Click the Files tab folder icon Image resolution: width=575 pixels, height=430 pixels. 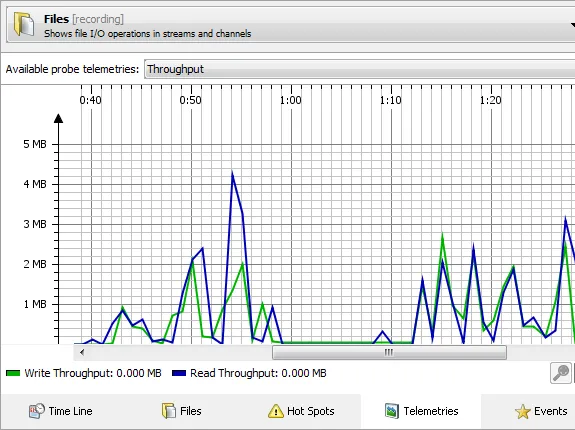tap(169, 411)
